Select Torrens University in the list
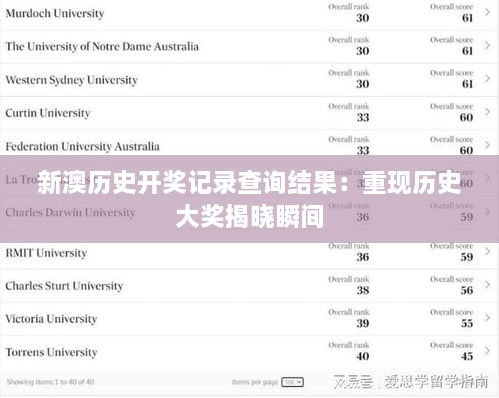The width and height of the screenshot is (499, 398). coord(51,352)
